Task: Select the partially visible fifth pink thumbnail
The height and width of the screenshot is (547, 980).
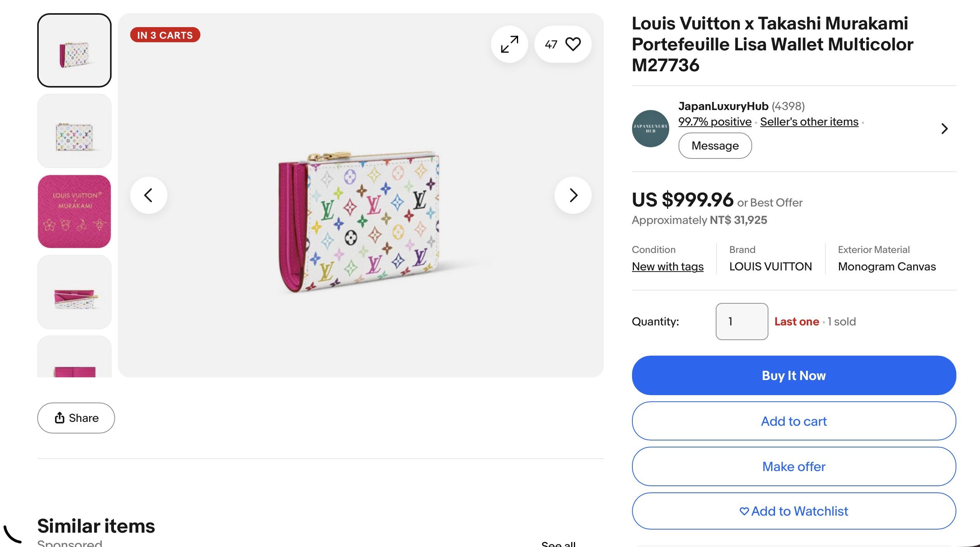Action: pos(74,357)
